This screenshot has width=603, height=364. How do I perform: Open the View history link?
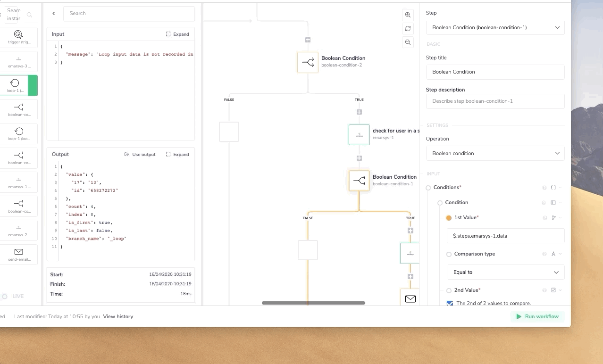(x=118, y=316)
